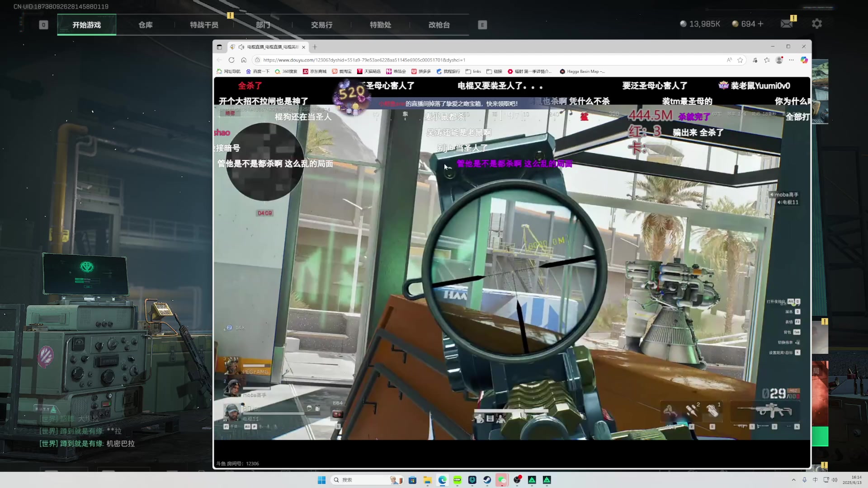
Task: Expand the 链接 bookmark folder
Action: (495, 71)
